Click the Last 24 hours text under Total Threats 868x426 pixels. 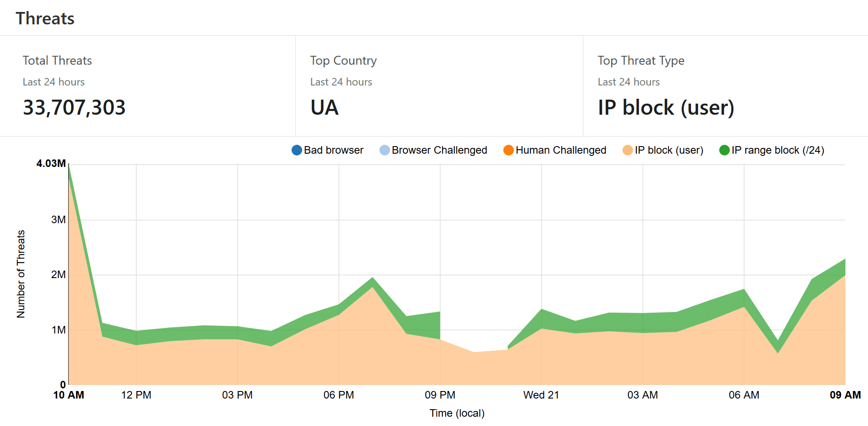pyautogui.click(x=54, y=82)
